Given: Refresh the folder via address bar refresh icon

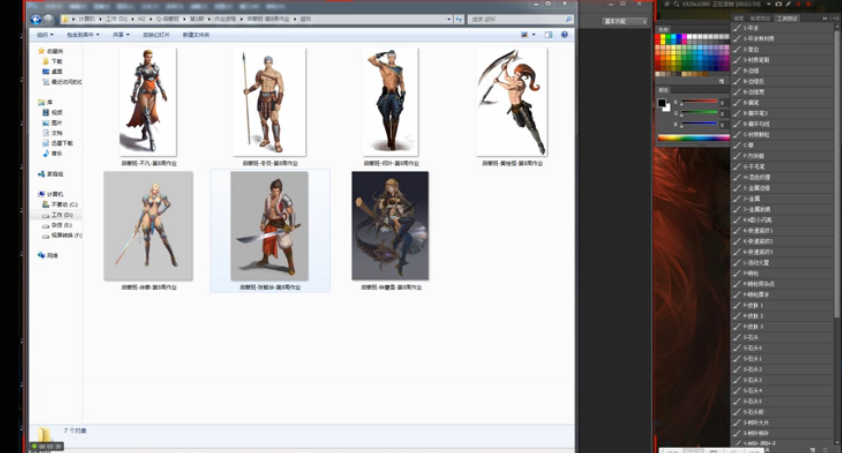Looking at the screenshot, I should tap(459, 19).
